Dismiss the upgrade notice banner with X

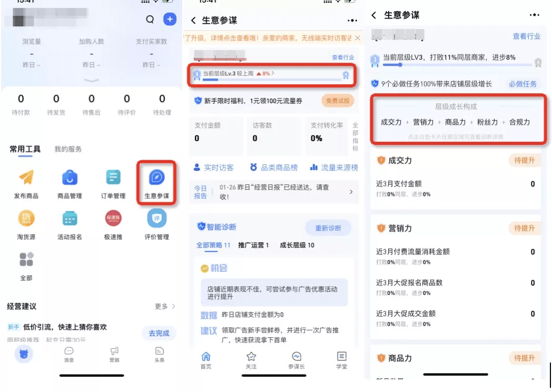tap(358, 38)
